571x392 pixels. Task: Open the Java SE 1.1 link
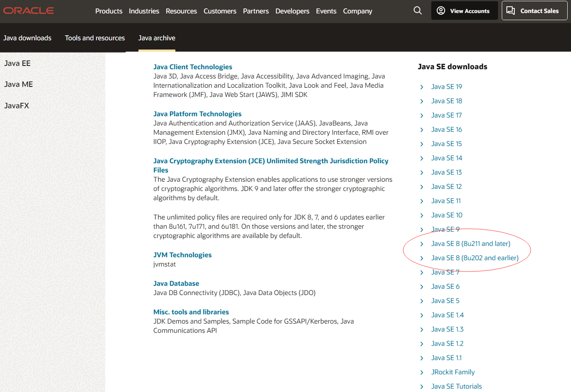click(x=446, y=358)
